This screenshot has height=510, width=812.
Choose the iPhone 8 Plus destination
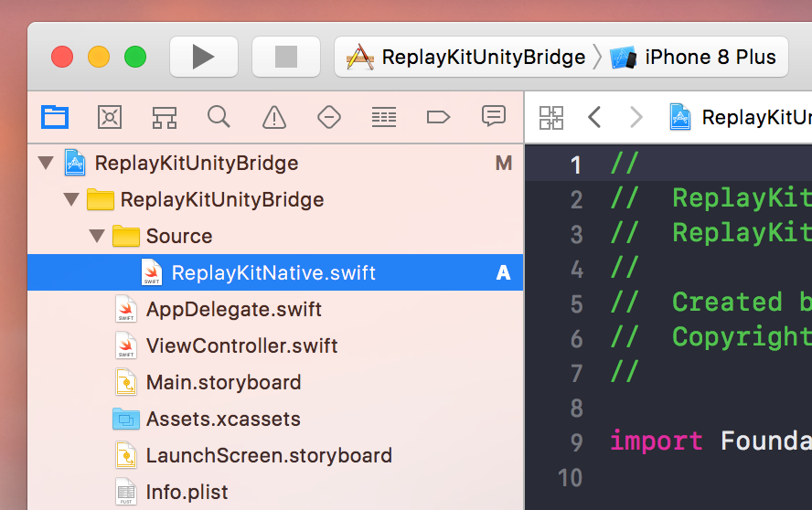click(x=694, y=57)
